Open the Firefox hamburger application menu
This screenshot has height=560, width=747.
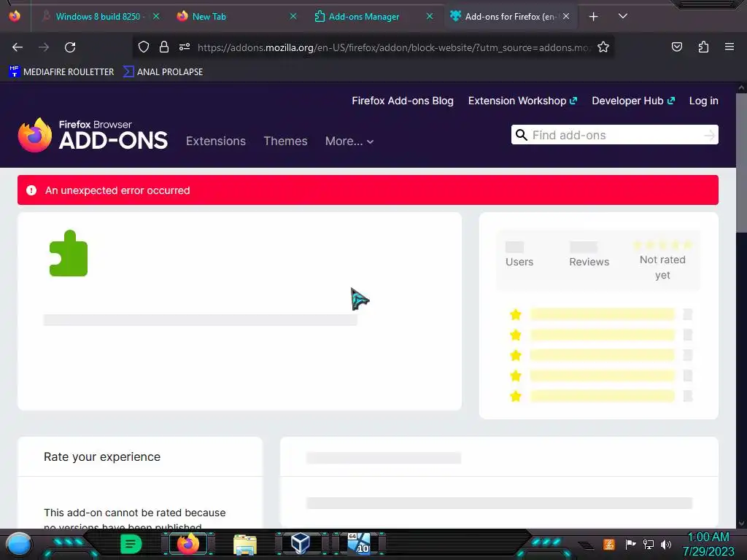[729, 47]
